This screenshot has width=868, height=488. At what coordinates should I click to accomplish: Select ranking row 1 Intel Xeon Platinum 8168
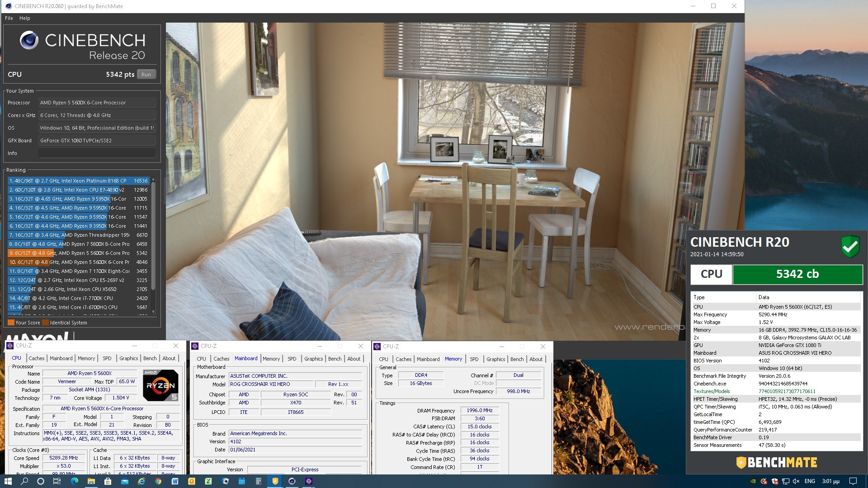click(79, 181)
